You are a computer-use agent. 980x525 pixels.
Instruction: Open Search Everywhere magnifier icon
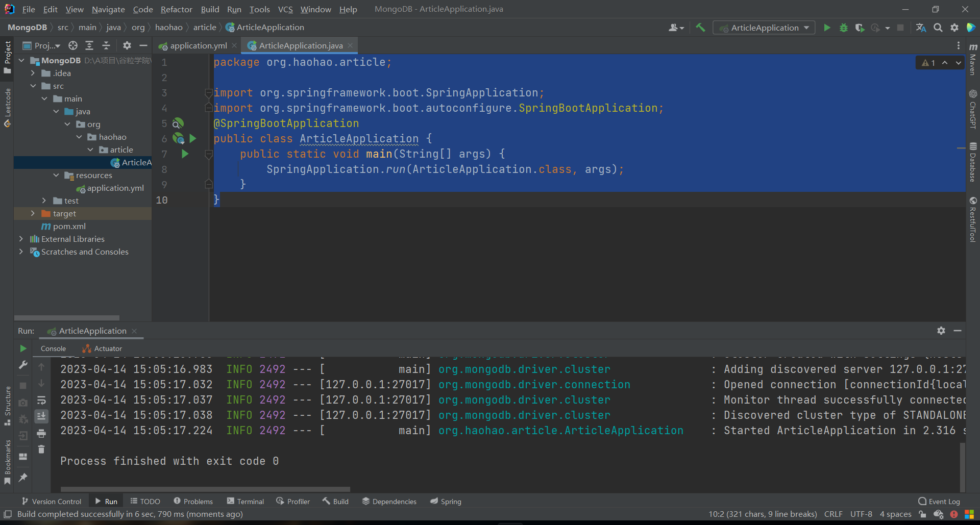(x=938, y=28)
